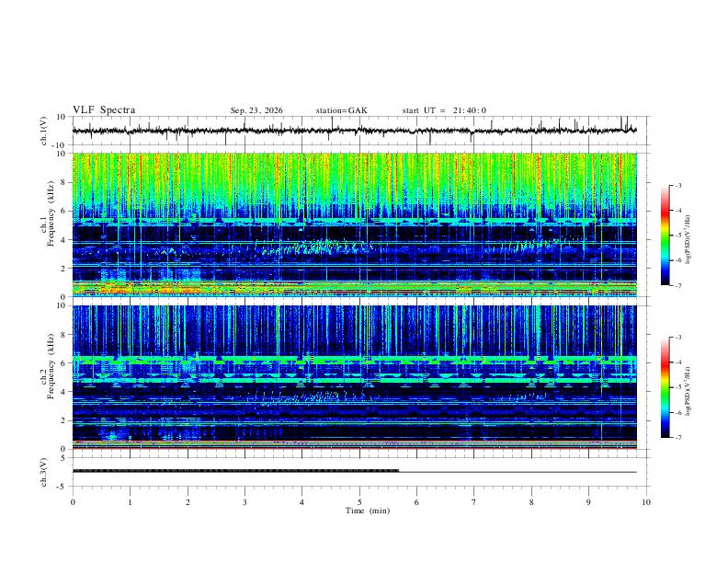The image size is (728, 563).
Task: Click the 0 minute tick on time axis
Action: tap(73, 502)
